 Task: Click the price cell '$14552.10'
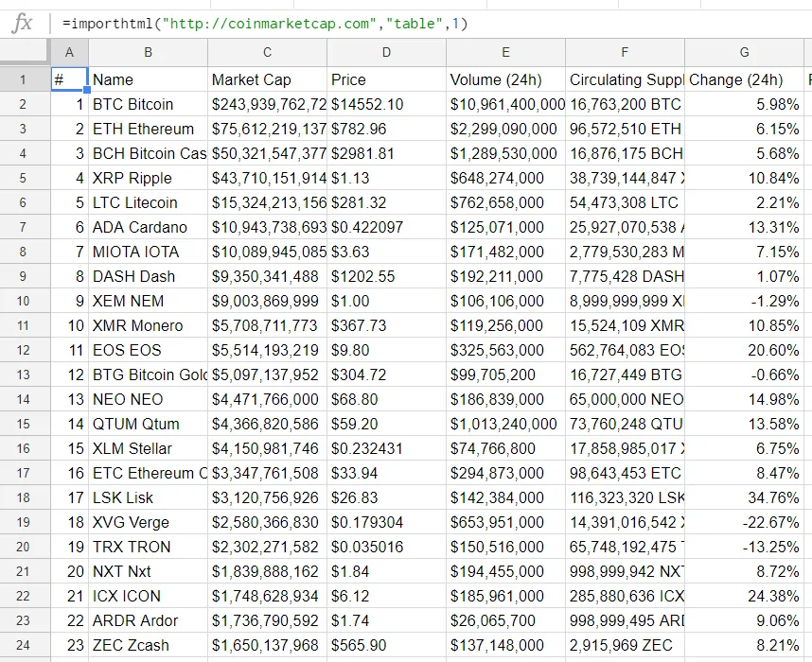(x=386, y=105)
